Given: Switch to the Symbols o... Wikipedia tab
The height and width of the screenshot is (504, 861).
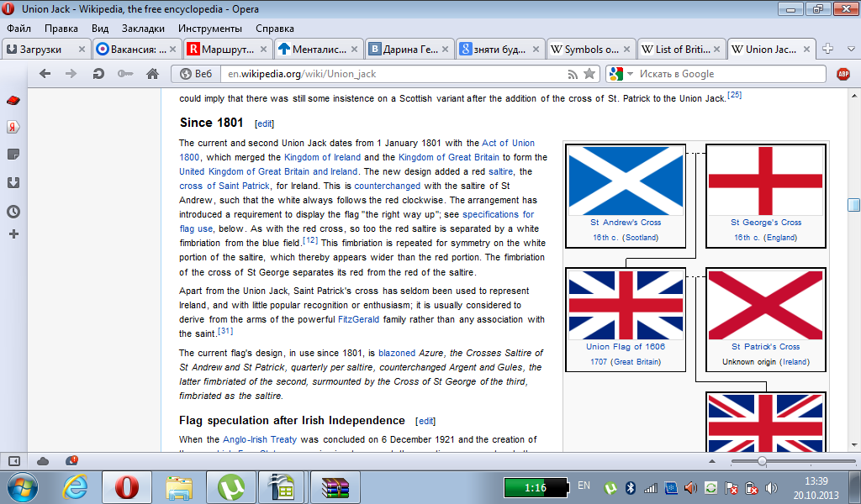Looking at the screenshot, I should point(591,50).
